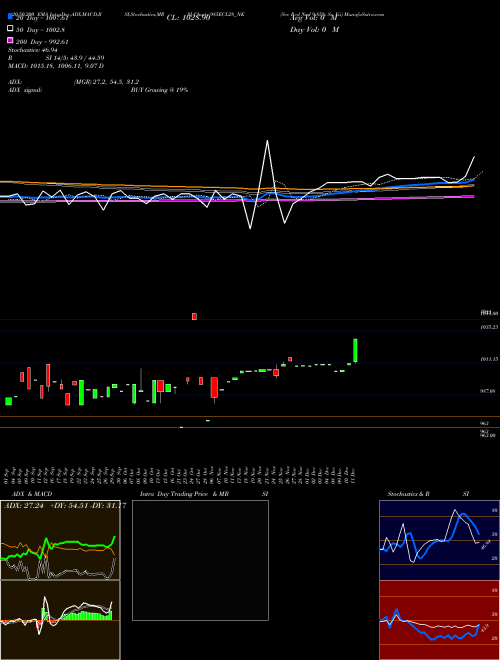Open the red RSI chart panel
Viewport: 500px width, 660px height.
point(439,620)
